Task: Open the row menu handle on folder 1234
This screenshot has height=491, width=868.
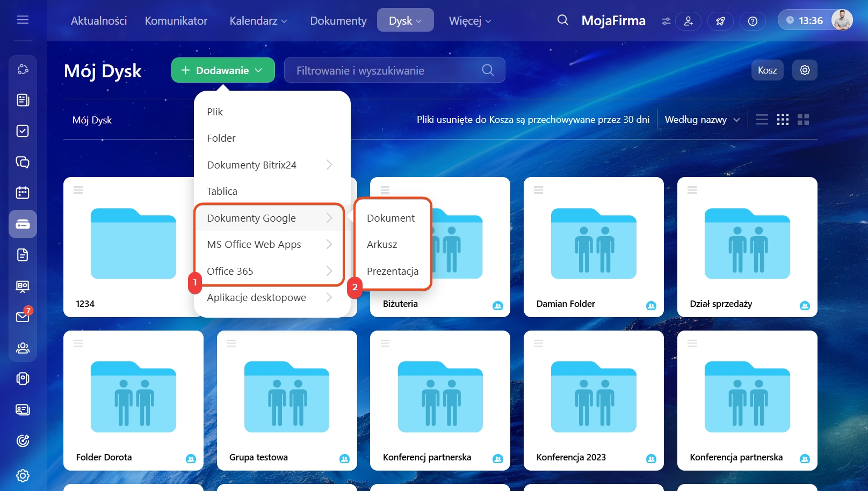Action: 78,190
